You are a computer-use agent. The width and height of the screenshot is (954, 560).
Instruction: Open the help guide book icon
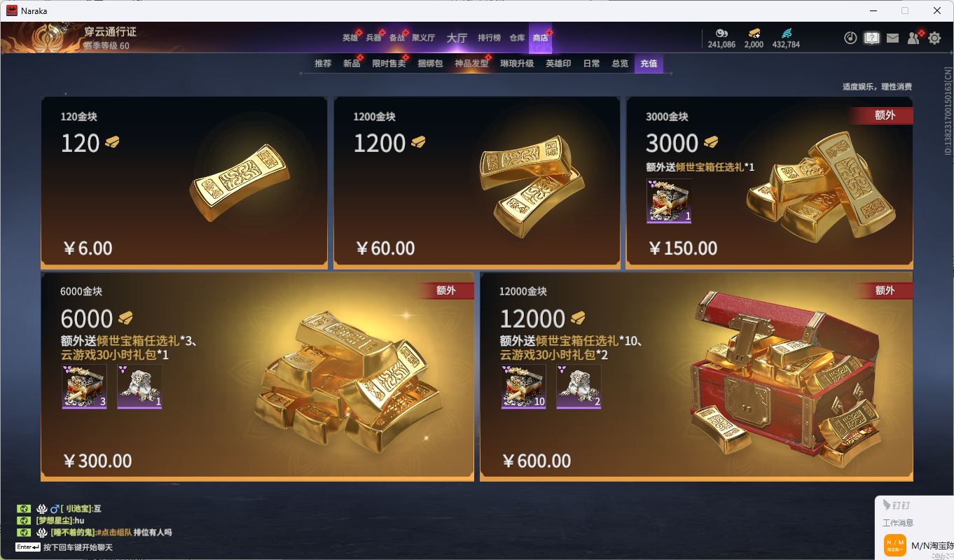point(871,38)
